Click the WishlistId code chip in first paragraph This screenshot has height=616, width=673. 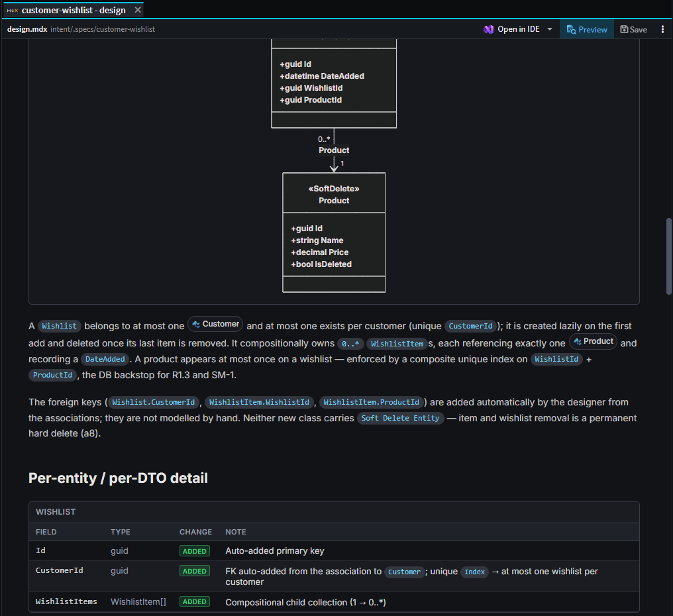point(556,359)
